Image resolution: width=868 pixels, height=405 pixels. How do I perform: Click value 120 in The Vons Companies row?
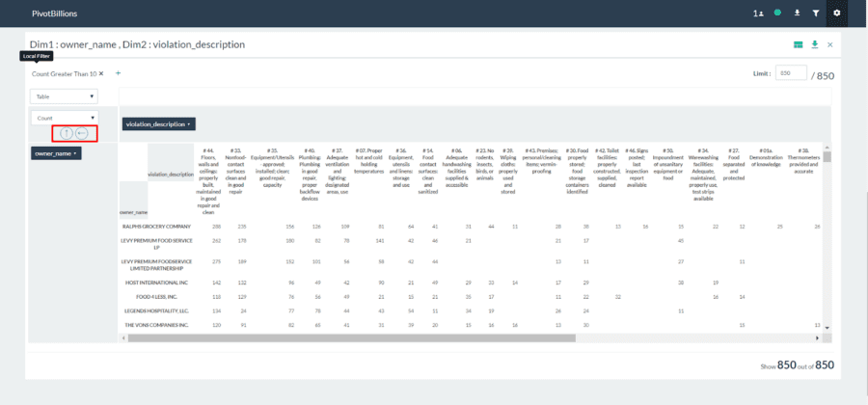coord(216,325)
